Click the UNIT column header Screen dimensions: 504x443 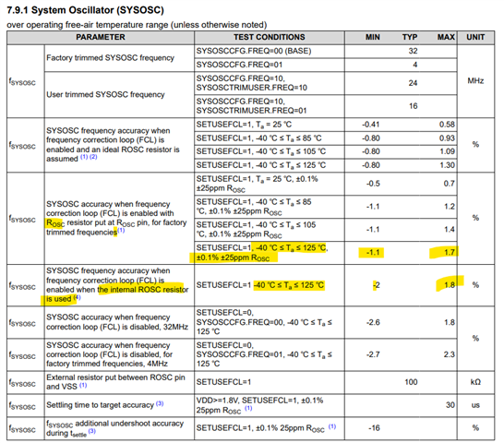475,37
